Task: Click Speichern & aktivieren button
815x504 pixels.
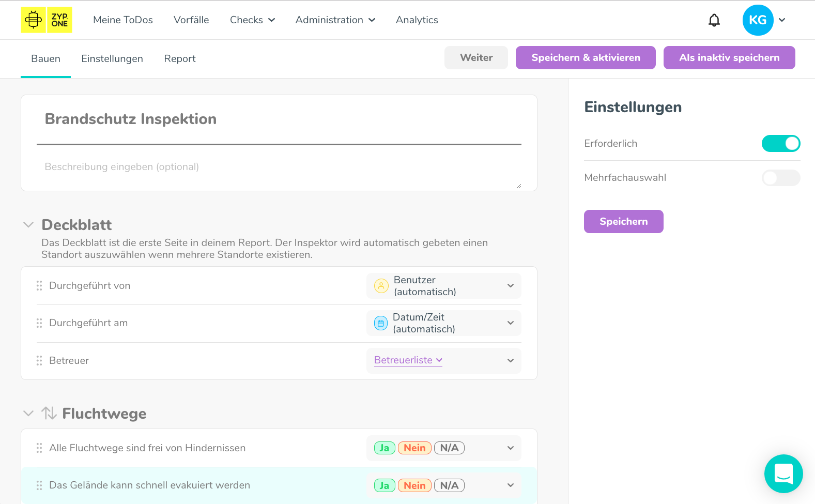Action: point(586,57)
